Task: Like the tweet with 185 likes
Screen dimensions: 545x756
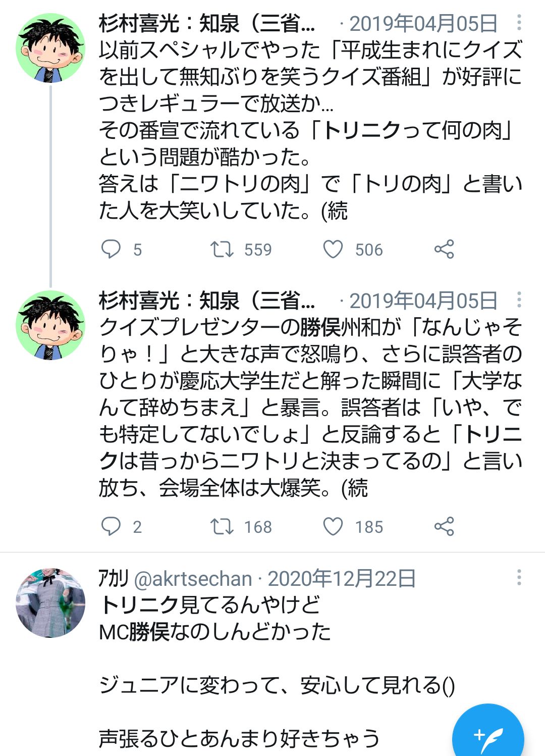Action: click(333, 527)
